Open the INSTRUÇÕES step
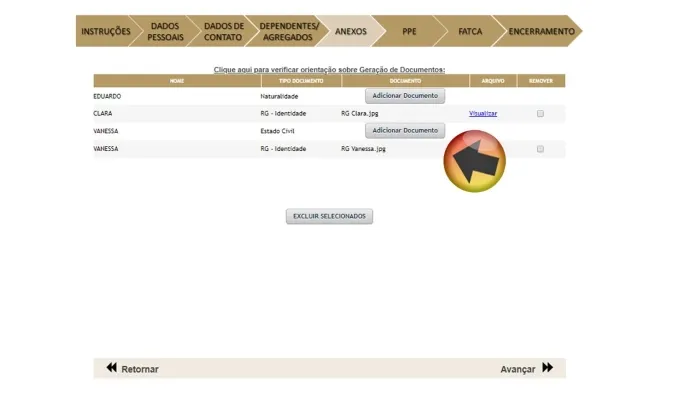 coord(106,31)
